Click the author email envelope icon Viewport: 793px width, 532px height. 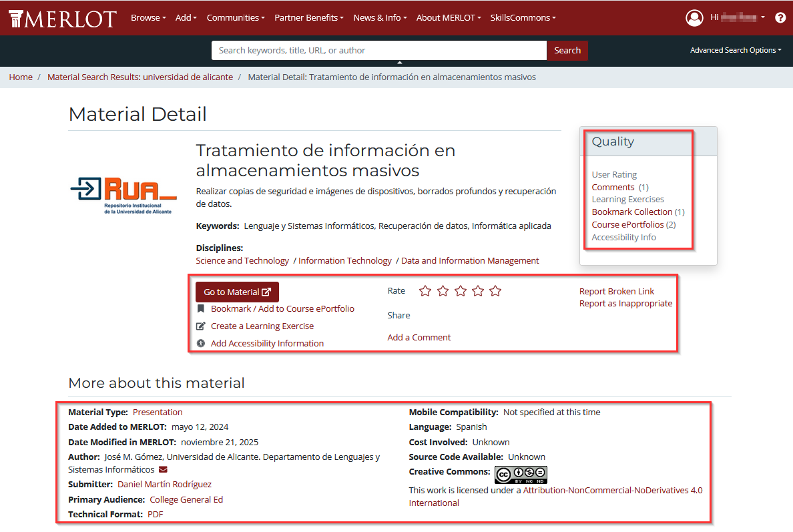pos(163,470)
